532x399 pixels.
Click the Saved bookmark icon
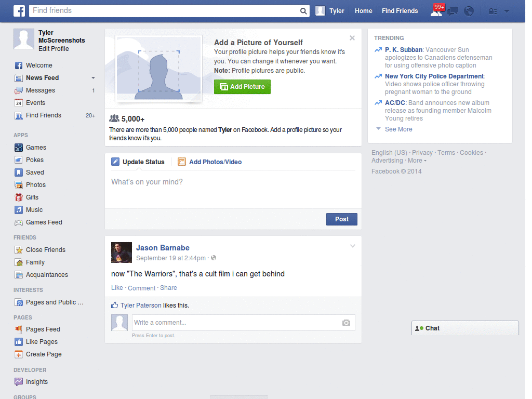pyautogui.click(x=19, y=172)
